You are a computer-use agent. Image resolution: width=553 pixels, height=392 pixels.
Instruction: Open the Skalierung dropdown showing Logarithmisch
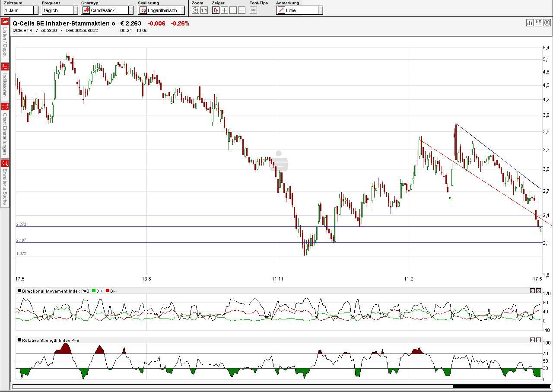pyautogui.click(x=162, y=10)
